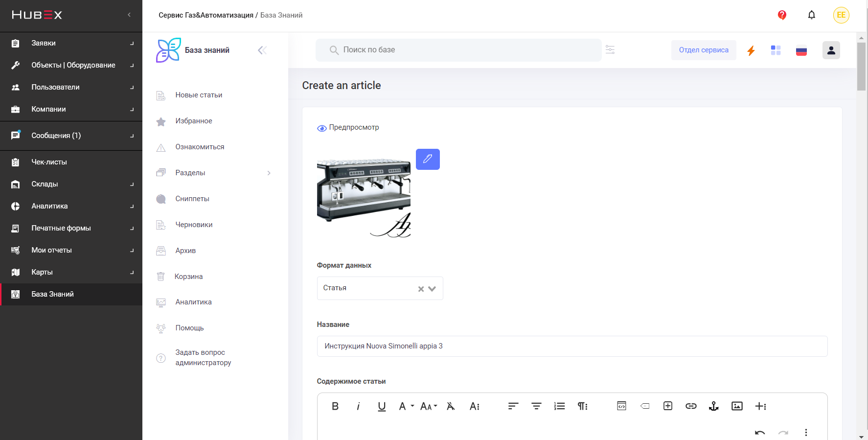Open the Архив section
Screen dimensions: 868x440
click(185, 251)
